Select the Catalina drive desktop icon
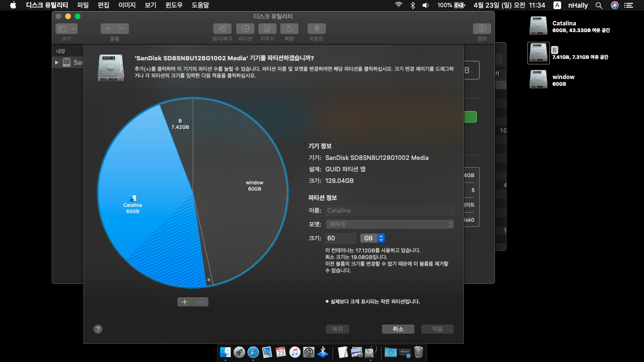This screenshot has width=644, height=362. (539, 26)
